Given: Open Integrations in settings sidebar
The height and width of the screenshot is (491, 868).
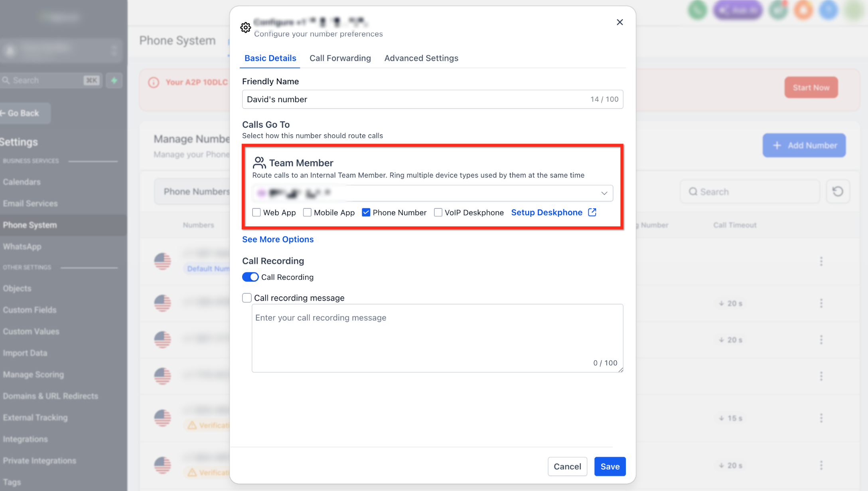Looking at the screenshot, I should 26,439.
